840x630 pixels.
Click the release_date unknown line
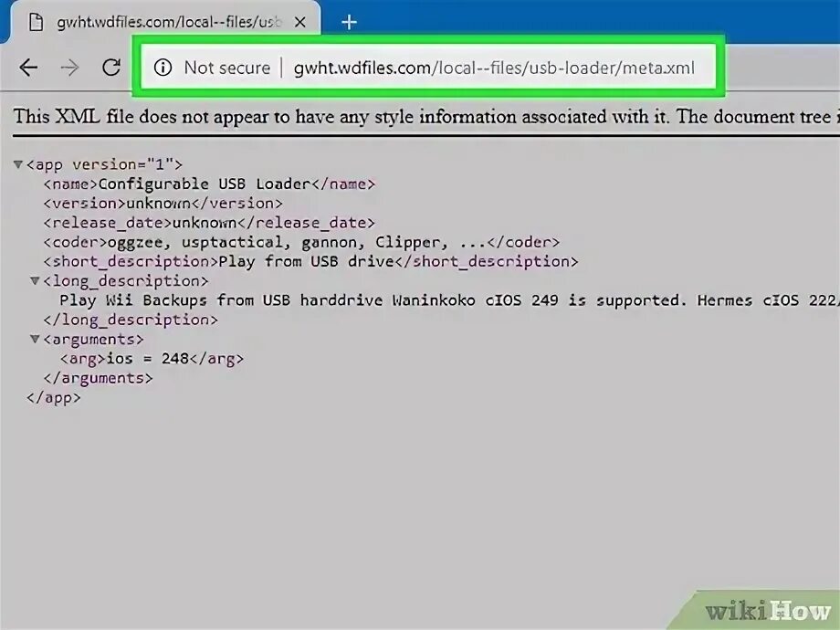pos(209,223)
